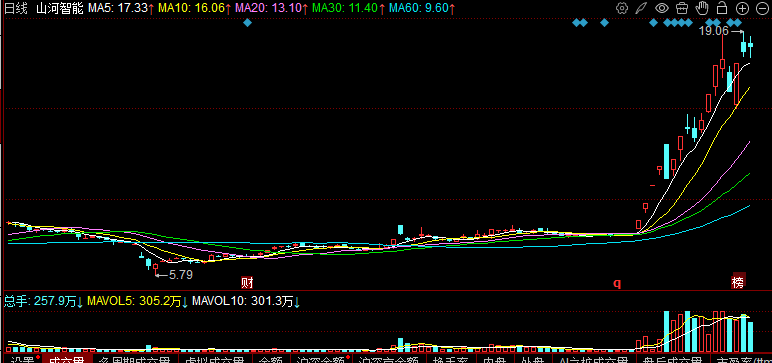Activate the hand pan tool

702,8
